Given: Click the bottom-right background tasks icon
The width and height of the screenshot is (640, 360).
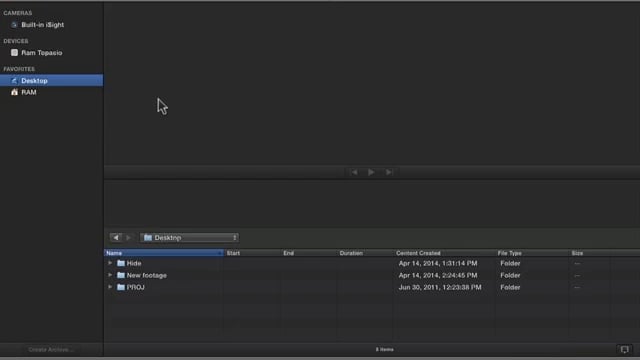Looking at the screenshot, I should [624, 349].
